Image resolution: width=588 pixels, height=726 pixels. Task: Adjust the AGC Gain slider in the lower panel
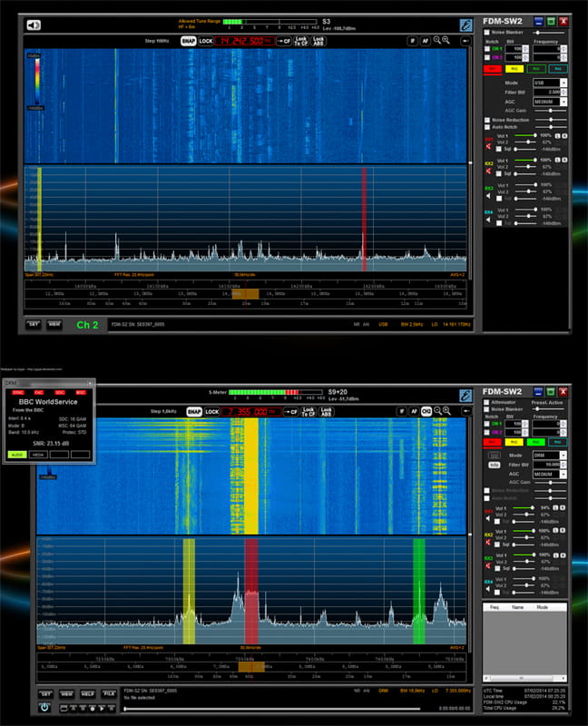[x=552, y=483]
